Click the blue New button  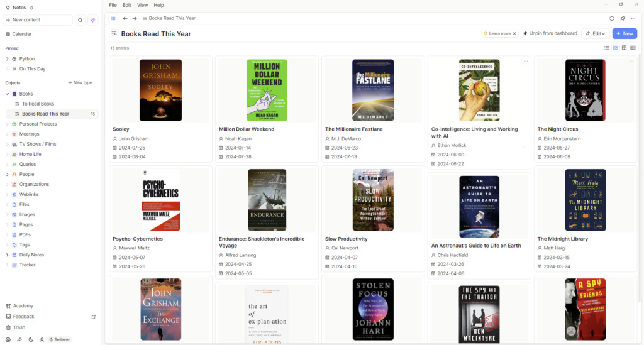625,34
